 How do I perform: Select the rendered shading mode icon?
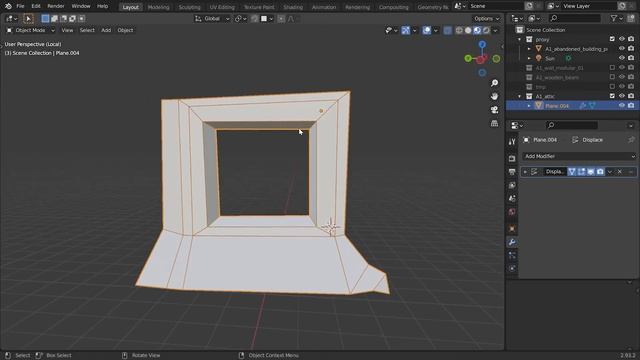(x=486, y=30)
